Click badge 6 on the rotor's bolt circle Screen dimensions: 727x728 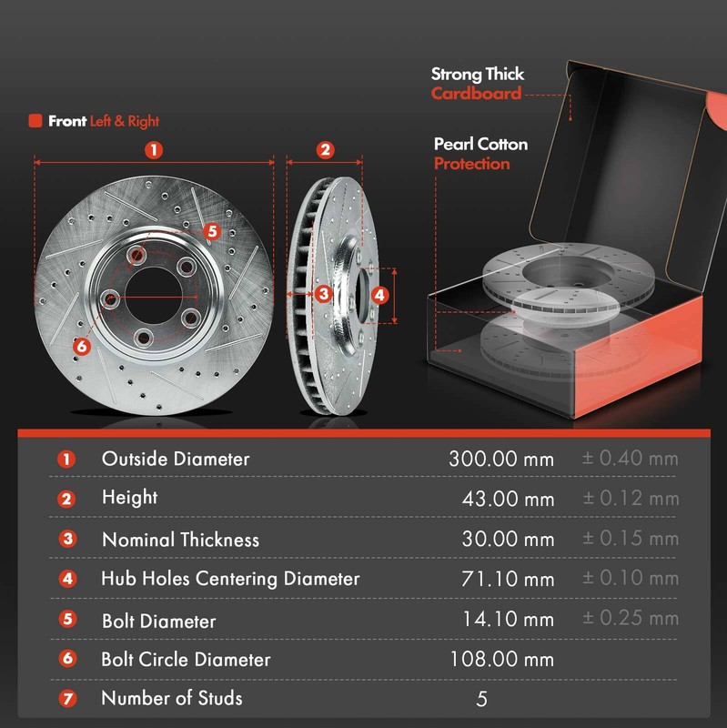[x=82, y=346]
